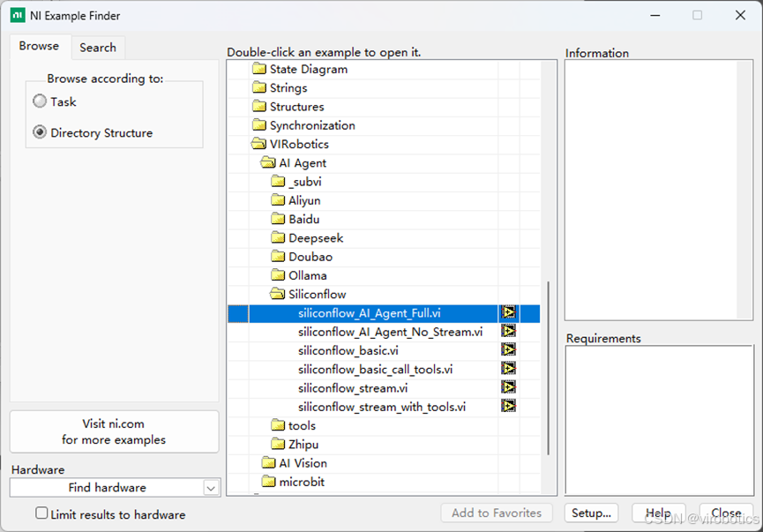Select siliconflow_stream.vi entry
Image resolution: width=763 pixels, height=532 pixels.
click(x=353, y=388)
